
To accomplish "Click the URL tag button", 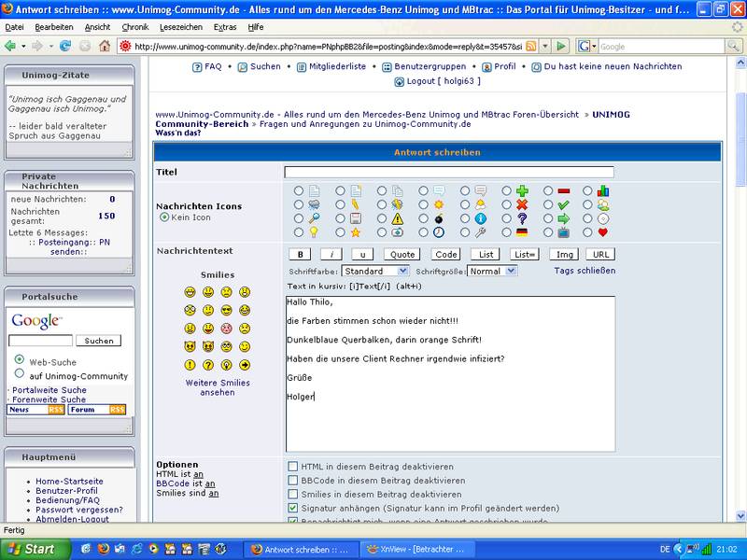I will pyautogui.click(x=600, y=254).
